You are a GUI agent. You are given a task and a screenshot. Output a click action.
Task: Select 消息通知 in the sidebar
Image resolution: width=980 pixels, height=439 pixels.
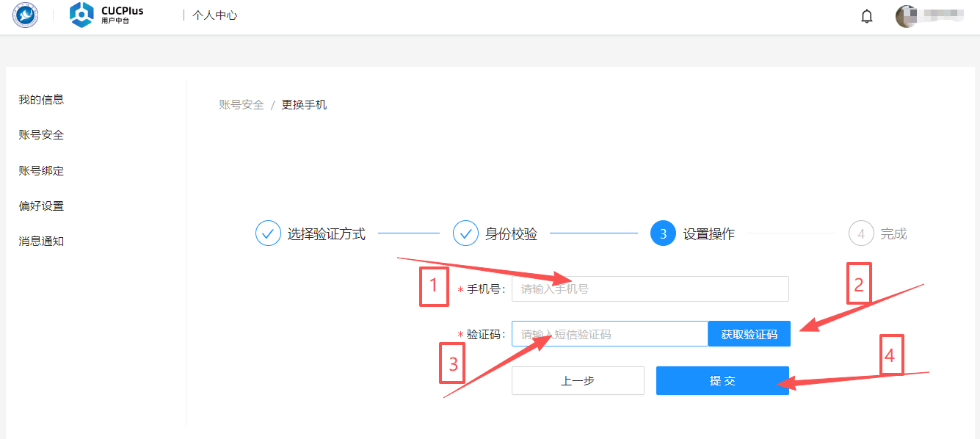[x=41, y=241]
